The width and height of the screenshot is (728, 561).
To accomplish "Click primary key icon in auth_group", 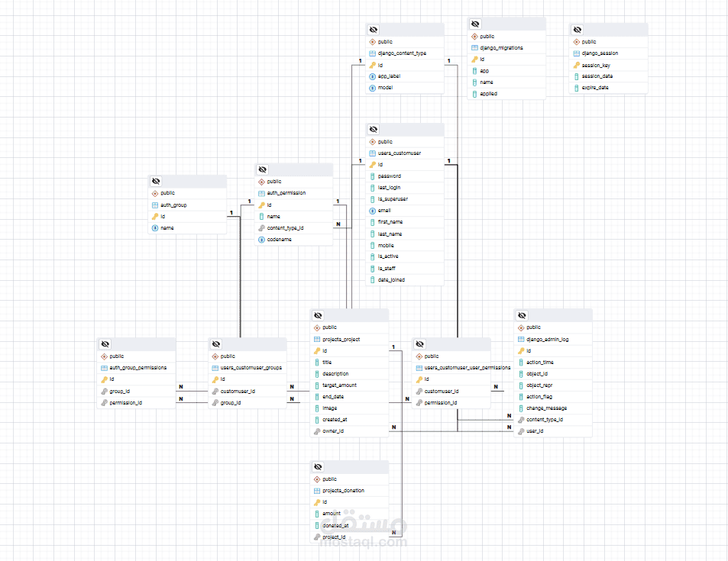I will (155, 217).
